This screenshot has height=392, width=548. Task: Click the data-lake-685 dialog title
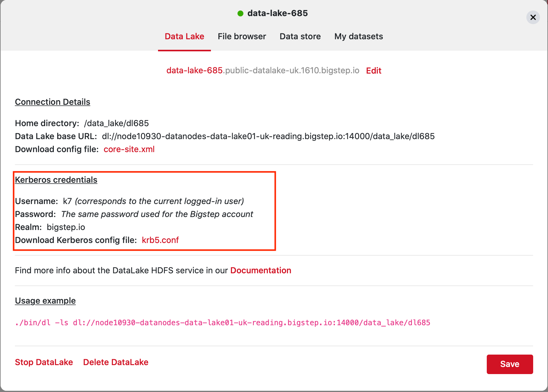pyautogui.click(x=277, y=13)
